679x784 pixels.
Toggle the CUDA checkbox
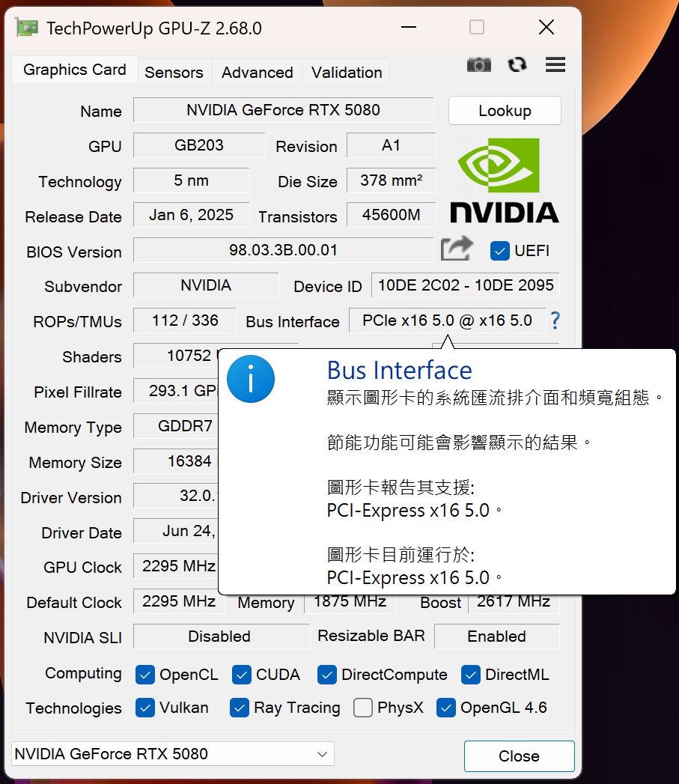(x=242, y=675)
